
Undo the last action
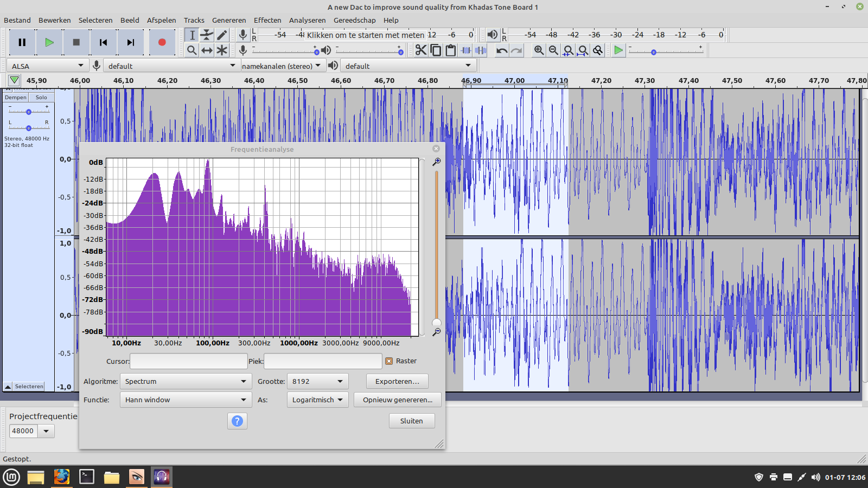pyautogui.click(x=502, y=50)
